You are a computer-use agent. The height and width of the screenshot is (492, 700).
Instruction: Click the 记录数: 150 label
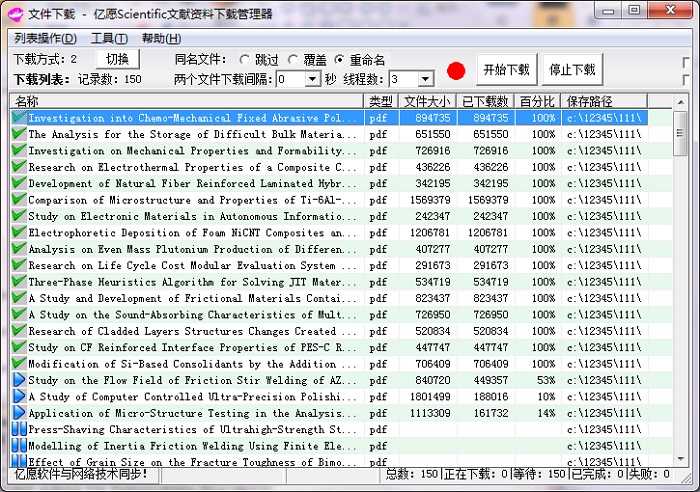(110, 79)
